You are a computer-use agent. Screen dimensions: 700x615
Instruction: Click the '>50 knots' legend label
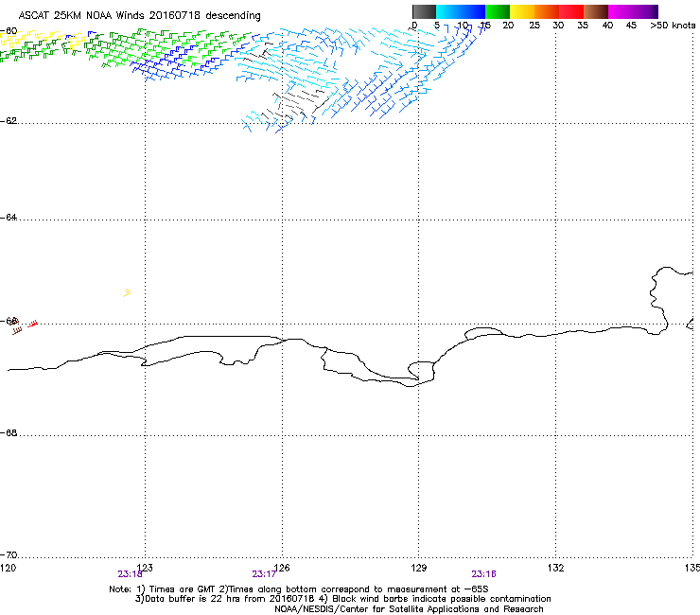point(673,26)
